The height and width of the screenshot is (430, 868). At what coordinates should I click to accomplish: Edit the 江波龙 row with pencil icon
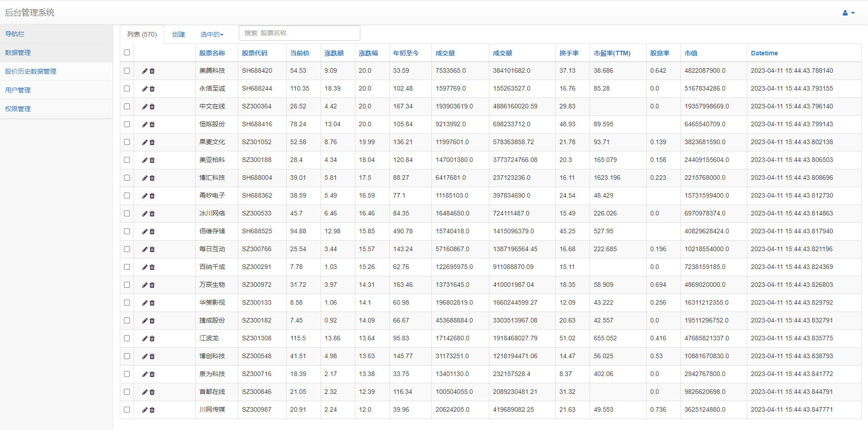(145, 339)
